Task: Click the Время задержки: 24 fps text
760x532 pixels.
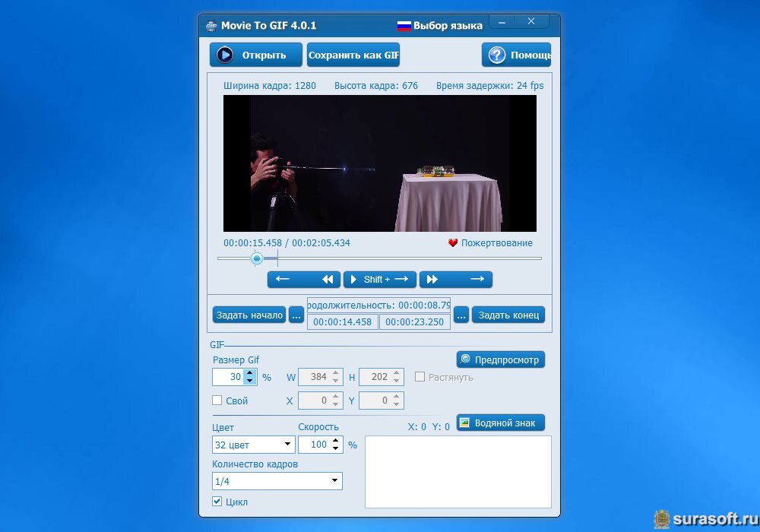Action: (489, 86)
